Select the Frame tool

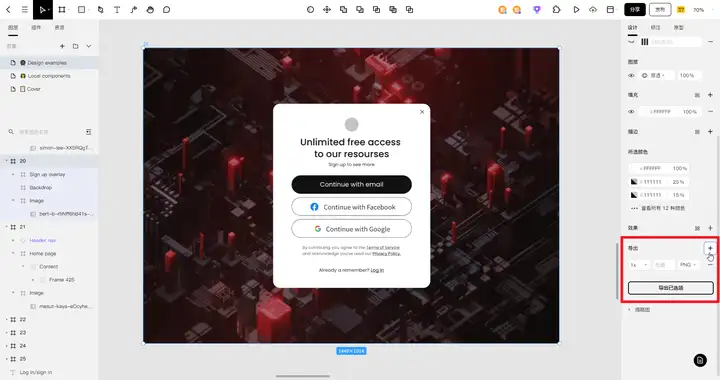62,10
